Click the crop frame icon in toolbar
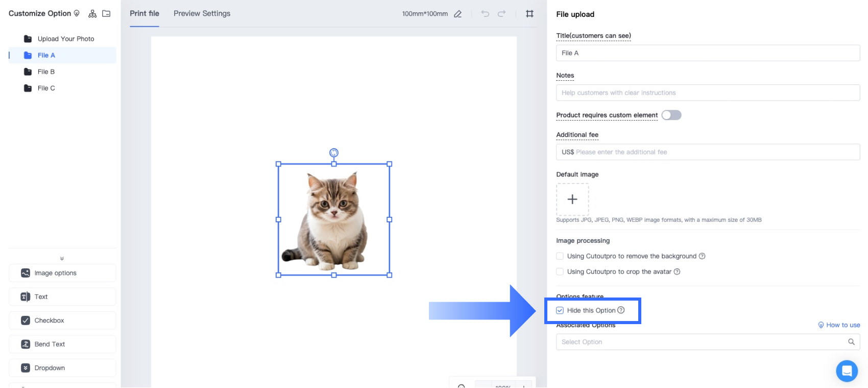 [529, 14]
